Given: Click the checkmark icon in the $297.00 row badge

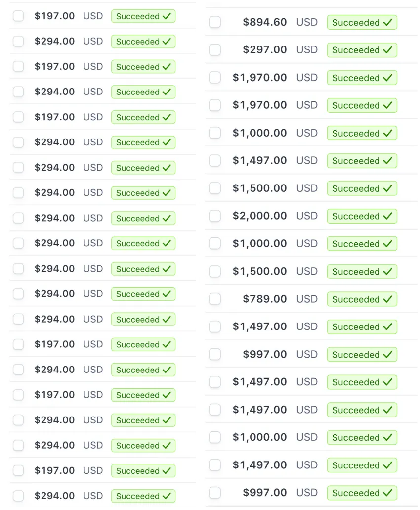Looking at the screenshot, I should pos(388,50).
